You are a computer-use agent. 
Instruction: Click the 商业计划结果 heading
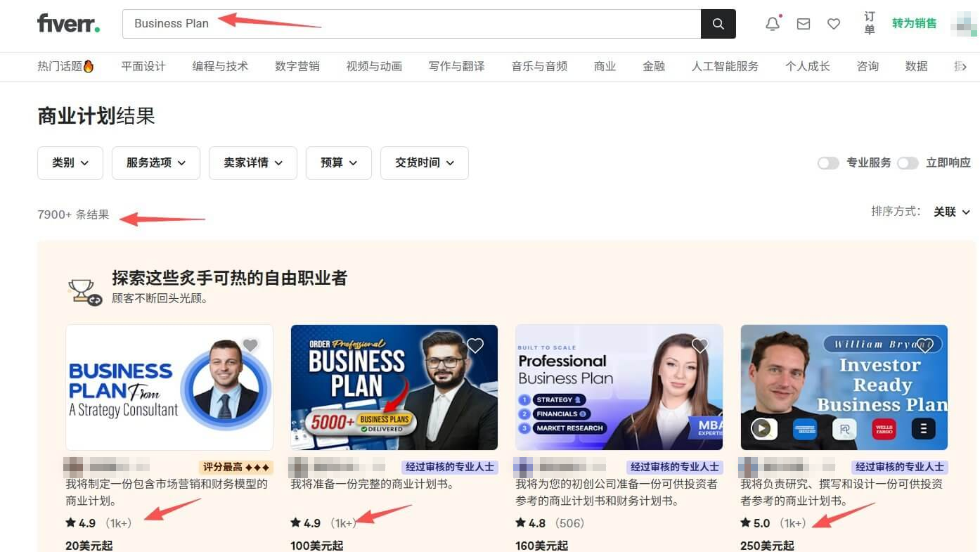(96, 116)
